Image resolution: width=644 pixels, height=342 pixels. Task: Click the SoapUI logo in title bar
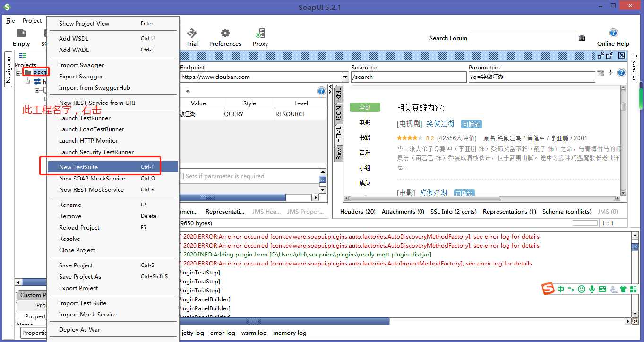[7, 7]
